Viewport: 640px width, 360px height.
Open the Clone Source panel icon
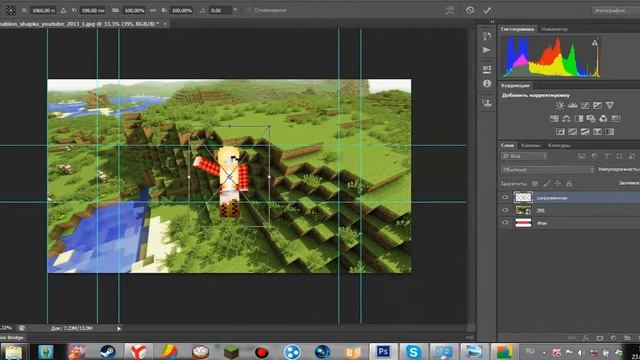pos(487,102)
